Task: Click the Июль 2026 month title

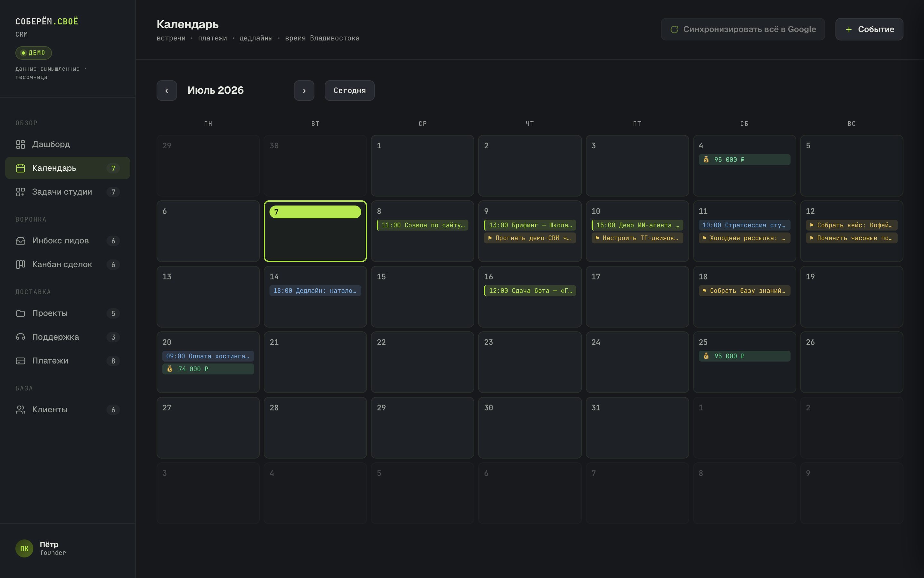Action: tap(215, 90)
